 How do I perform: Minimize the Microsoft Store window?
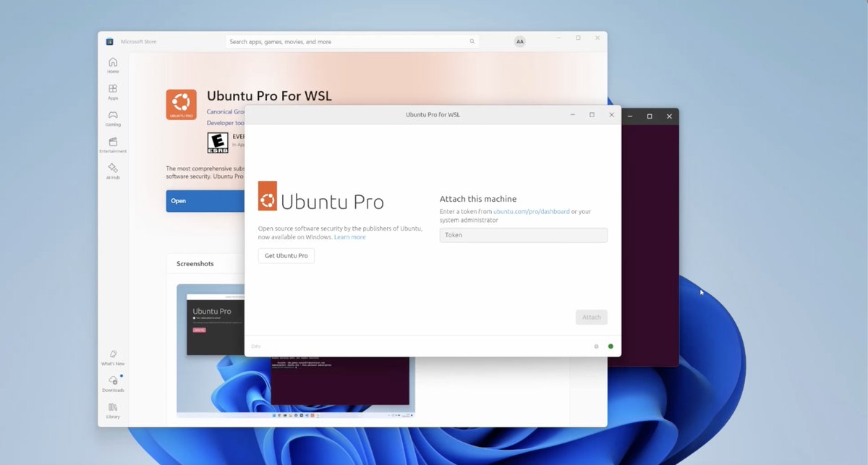pos(558,38)
